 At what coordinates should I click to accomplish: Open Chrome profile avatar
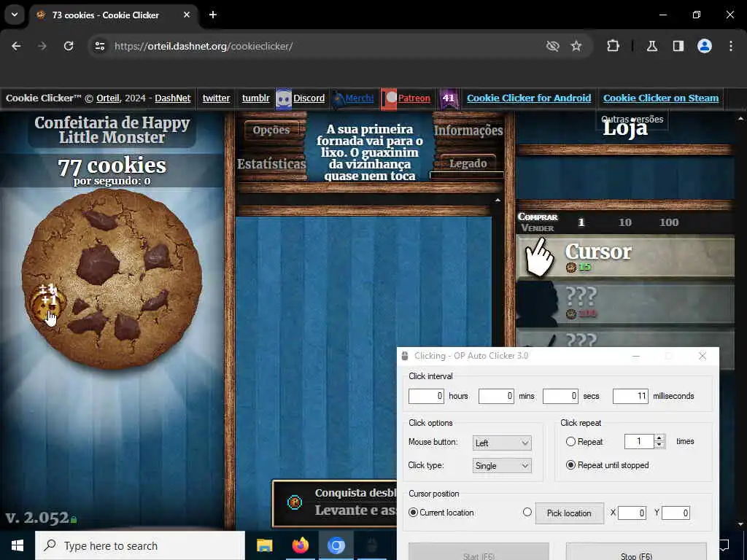coord(704,46)
